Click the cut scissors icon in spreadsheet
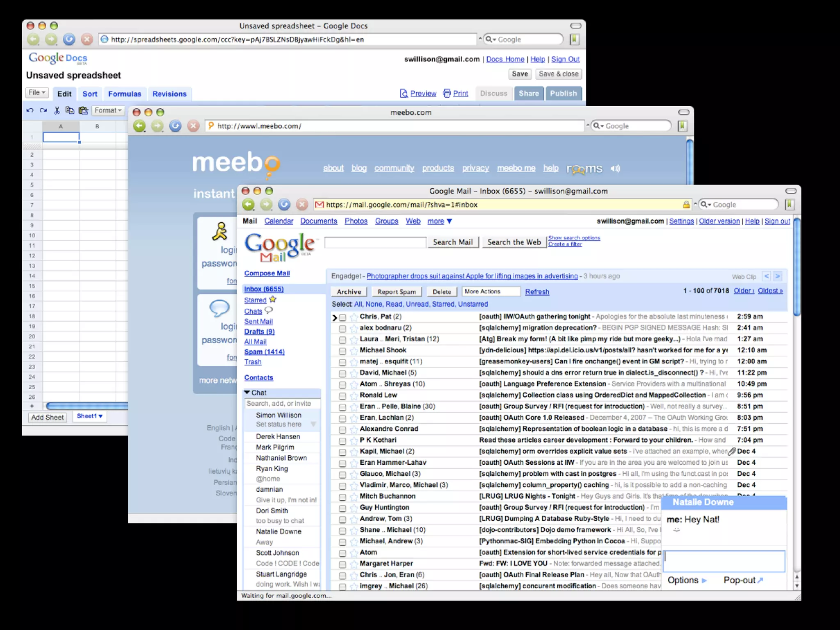The image size is (840, 630). tap(57, 110)
